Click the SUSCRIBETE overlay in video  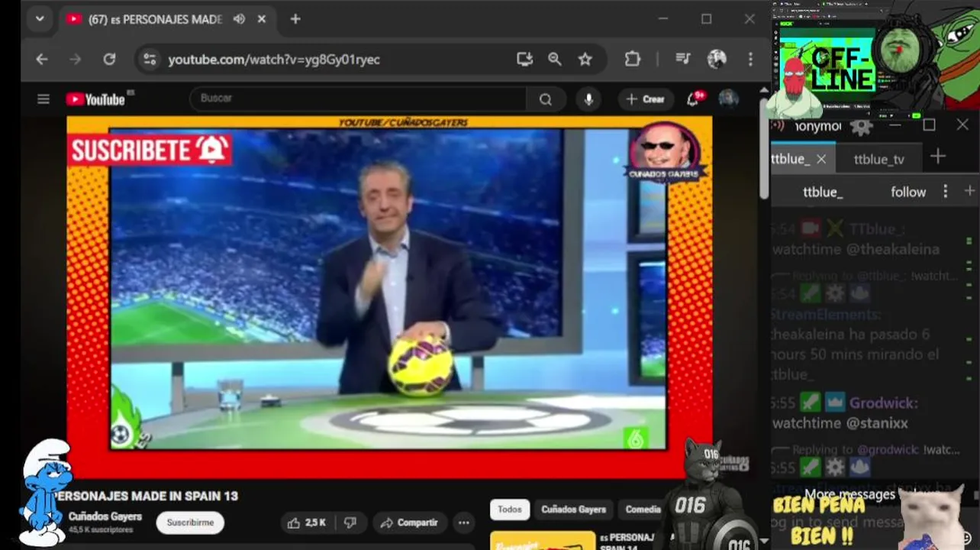pos(150,150)
